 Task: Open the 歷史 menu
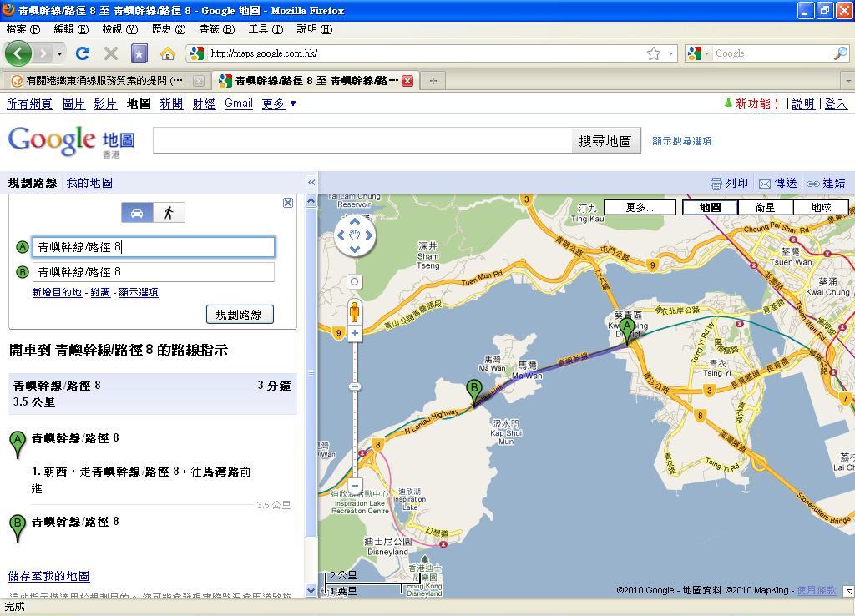169,29
